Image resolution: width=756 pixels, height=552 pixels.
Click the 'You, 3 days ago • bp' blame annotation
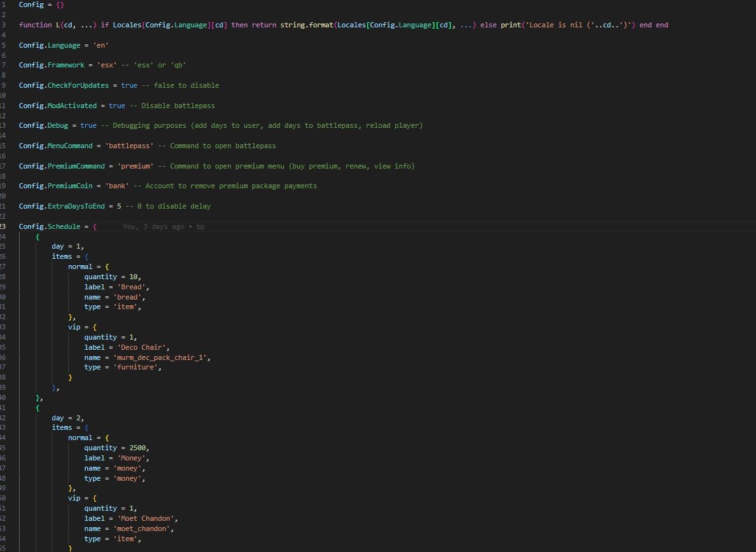[164, 226]
